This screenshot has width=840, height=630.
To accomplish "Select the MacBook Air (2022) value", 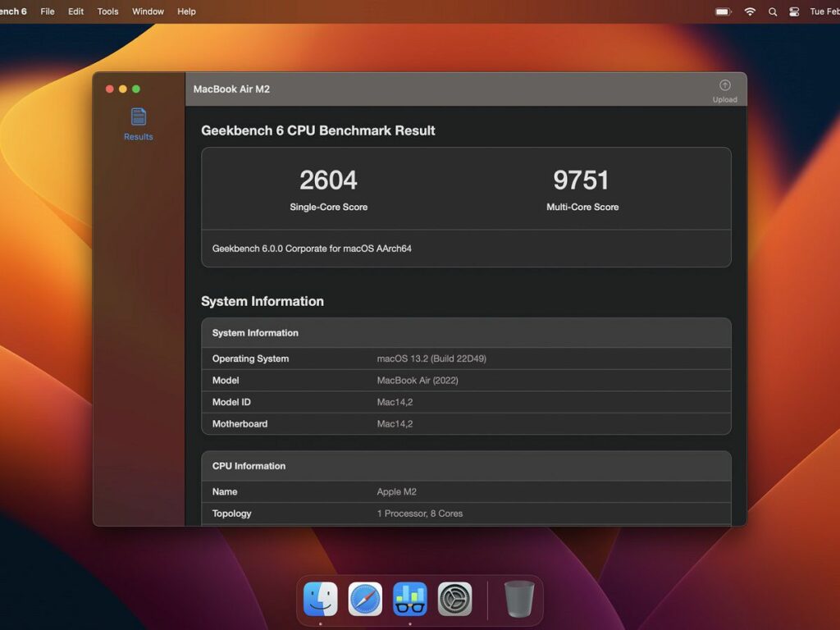I will (418, 381).
